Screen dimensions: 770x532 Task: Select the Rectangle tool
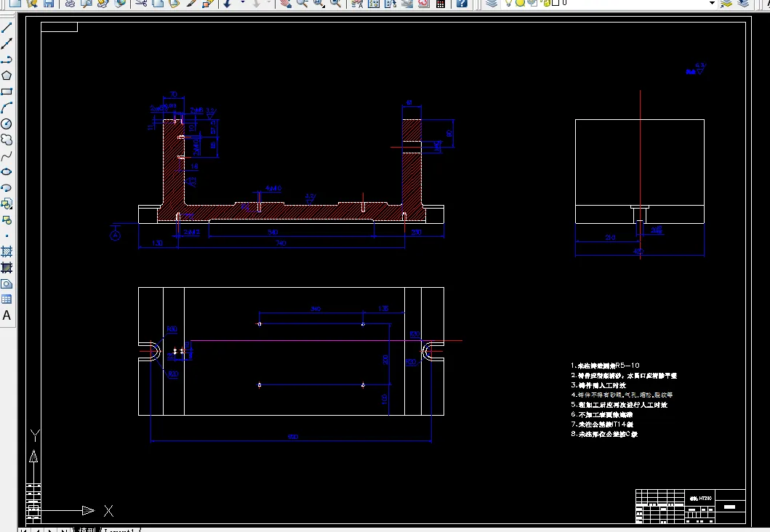coord(7,92)
